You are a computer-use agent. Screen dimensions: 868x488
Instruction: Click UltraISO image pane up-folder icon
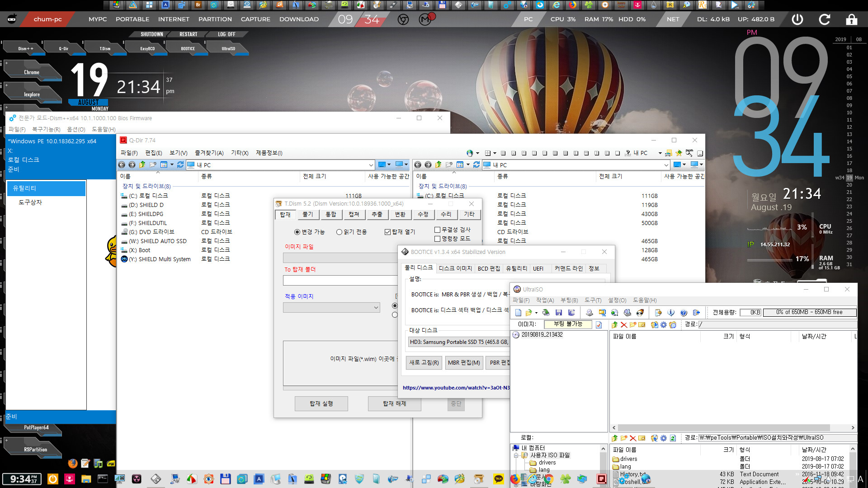pyautogui.click(x=614, y=324)
